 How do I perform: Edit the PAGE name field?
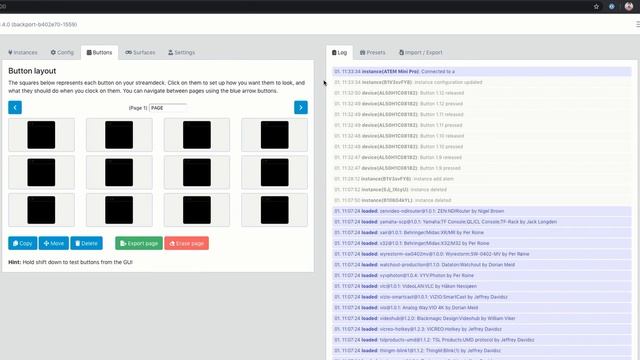(x=168, y=108)
